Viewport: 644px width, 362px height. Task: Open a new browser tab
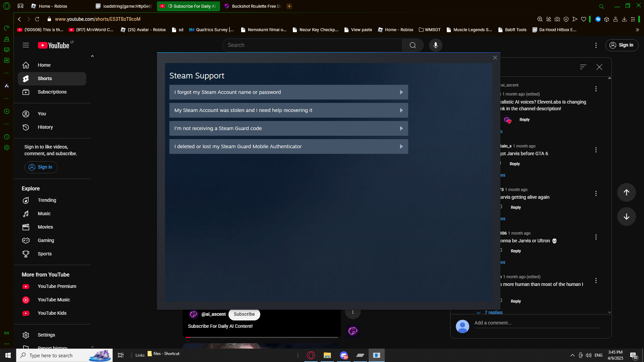click(289, 6)
